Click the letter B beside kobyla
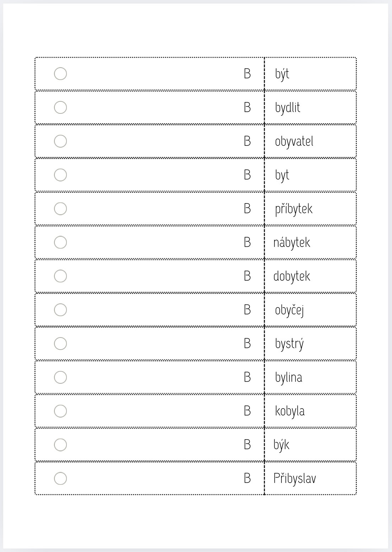The width and height of the screenshot is (392, 552). click(x=247, y=411)
